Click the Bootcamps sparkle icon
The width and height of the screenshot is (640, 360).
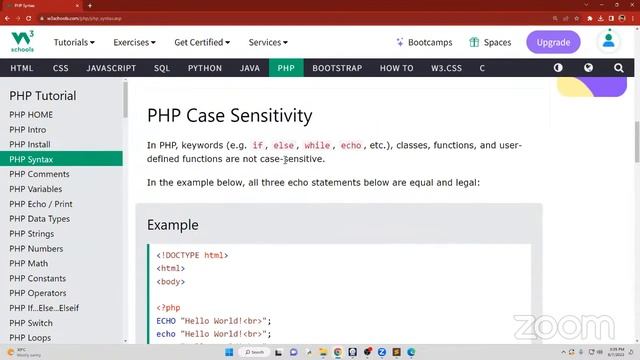[x=400, y=42]
